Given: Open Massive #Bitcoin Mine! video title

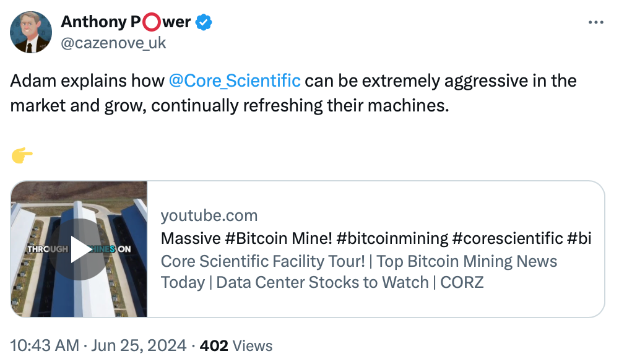Looking at the screenshot, I should pos(376,238).
